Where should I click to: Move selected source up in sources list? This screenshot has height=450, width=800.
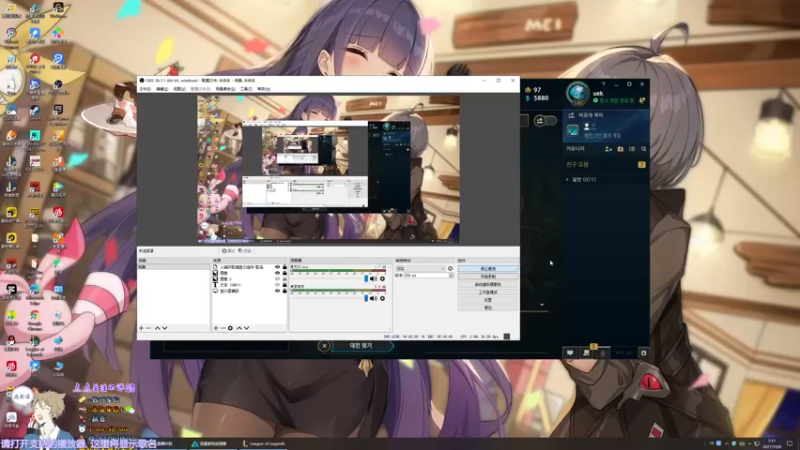pyautogui.click(x=239, y=328)
